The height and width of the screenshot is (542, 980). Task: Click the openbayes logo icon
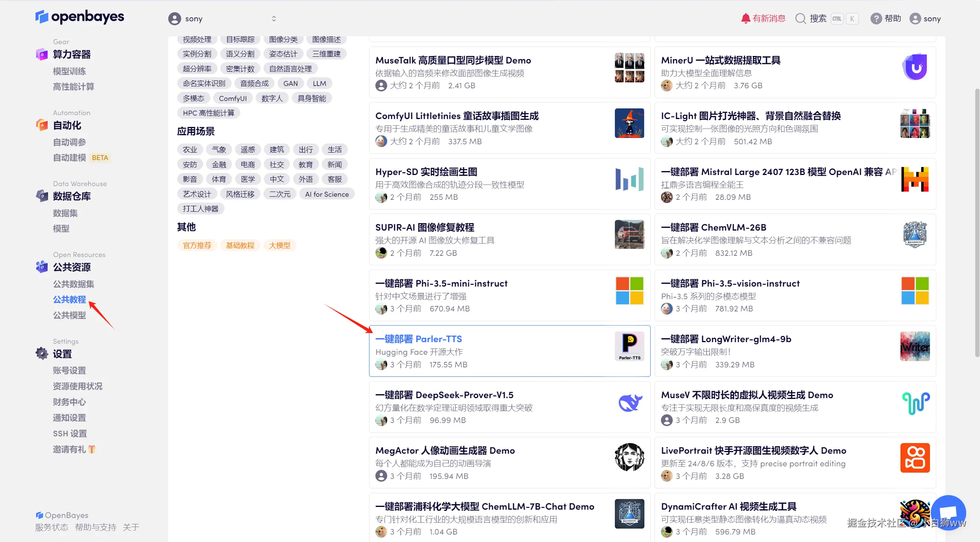click(x=42, y=17)
